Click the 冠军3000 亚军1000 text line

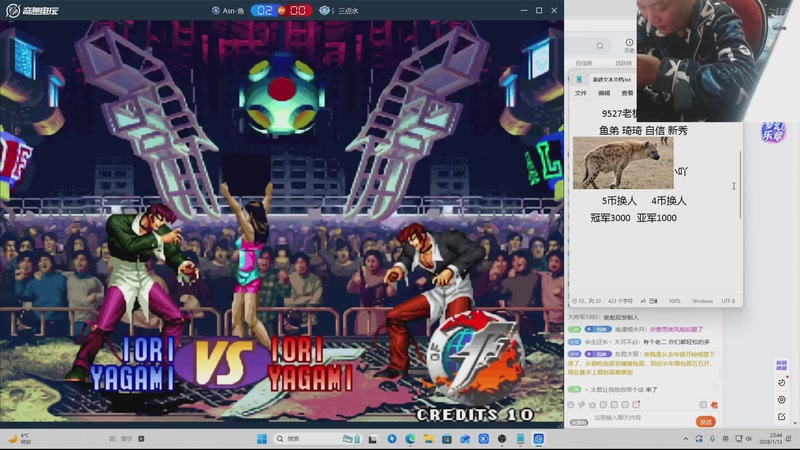click(633, 218)
